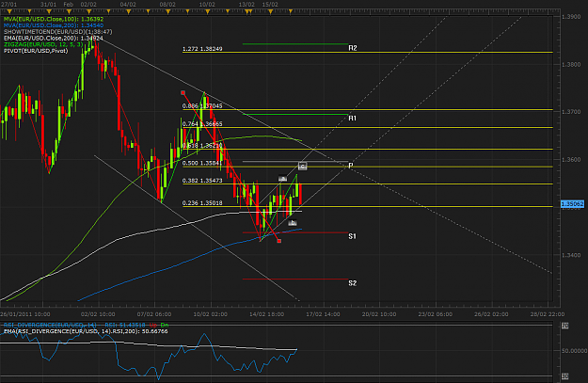The width and height of the screenshot is (588, 383).
Task: Select the P pivot point label
Action: point(351,166)
